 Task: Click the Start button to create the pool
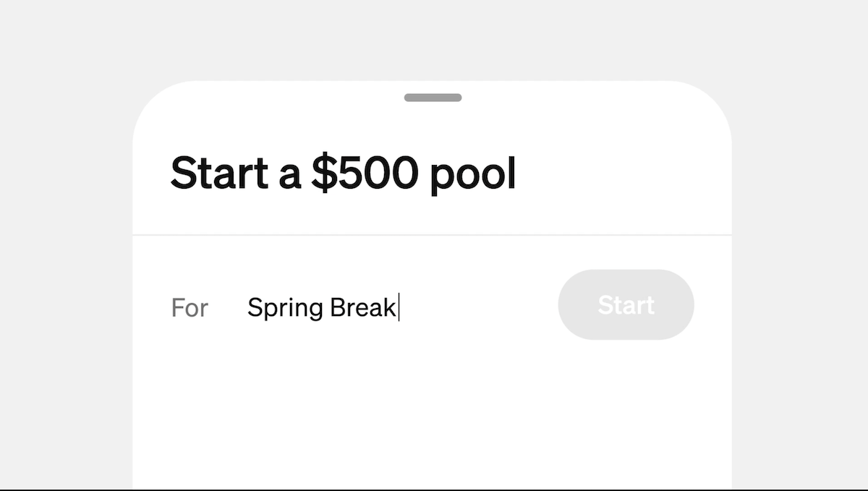click(625, 304)
